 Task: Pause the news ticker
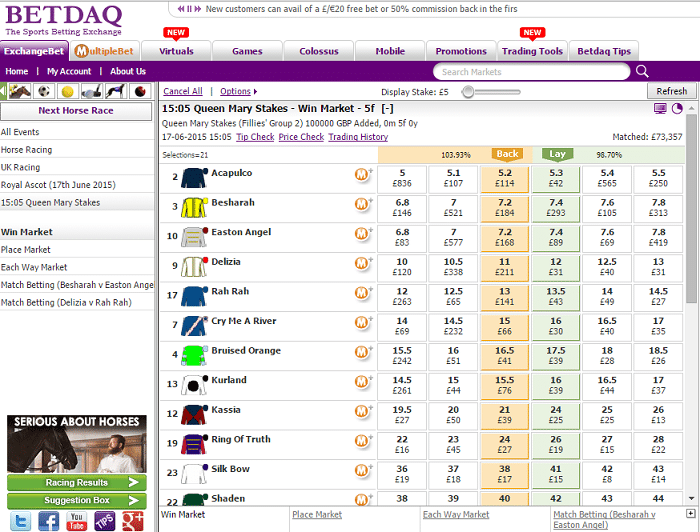coord(189,9)
